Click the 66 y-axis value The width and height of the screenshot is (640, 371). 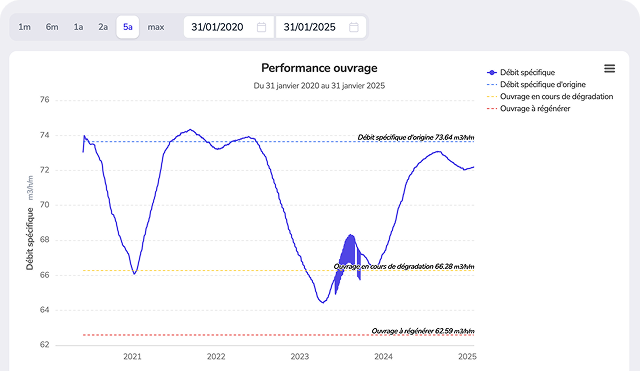tap(44, 275)
